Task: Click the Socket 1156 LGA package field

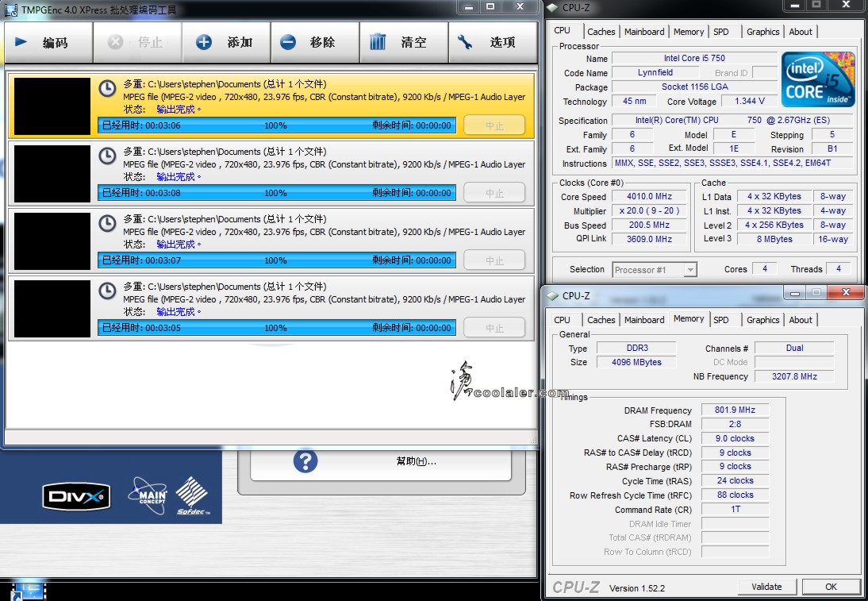Action: point(694,87)
